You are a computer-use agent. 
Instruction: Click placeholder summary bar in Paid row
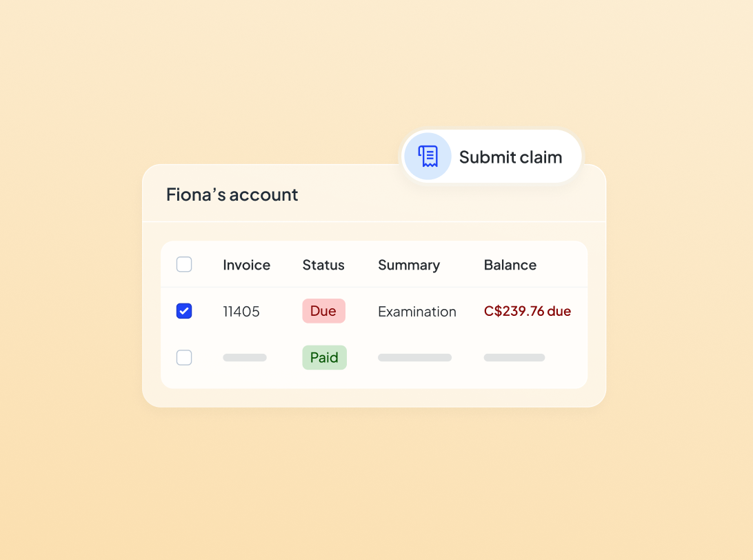pyautogui.click(x=414, y=358)
